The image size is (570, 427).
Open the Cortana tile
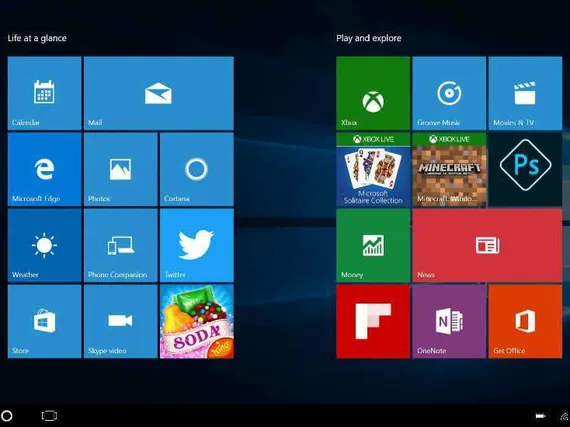click(197, 169)
